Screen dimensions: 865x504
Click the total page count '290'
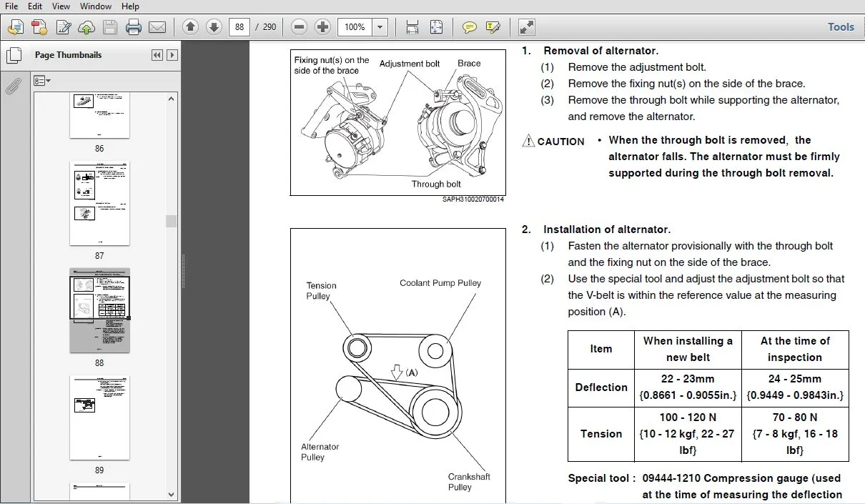click(x=269, y=27)
